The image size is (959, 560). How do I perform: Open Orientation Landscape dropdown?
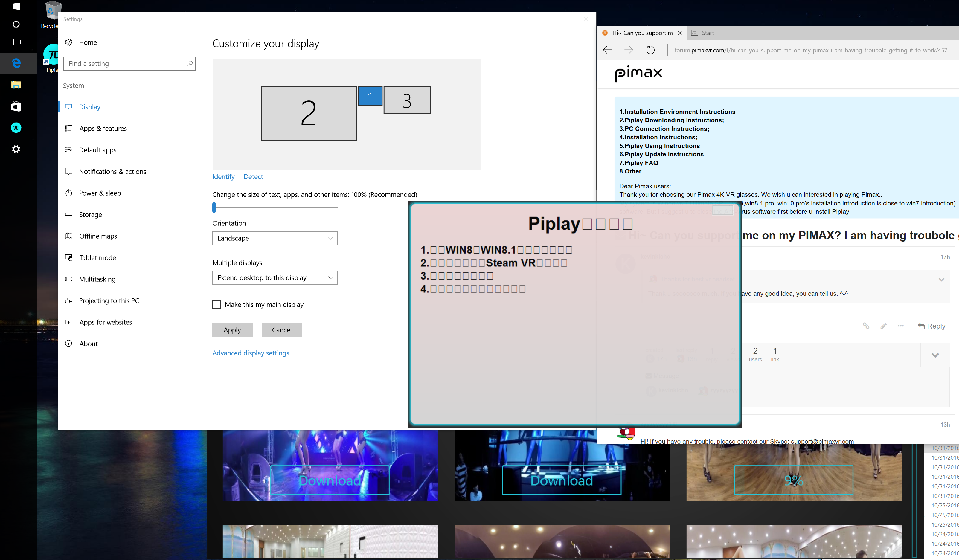[275, 238]
